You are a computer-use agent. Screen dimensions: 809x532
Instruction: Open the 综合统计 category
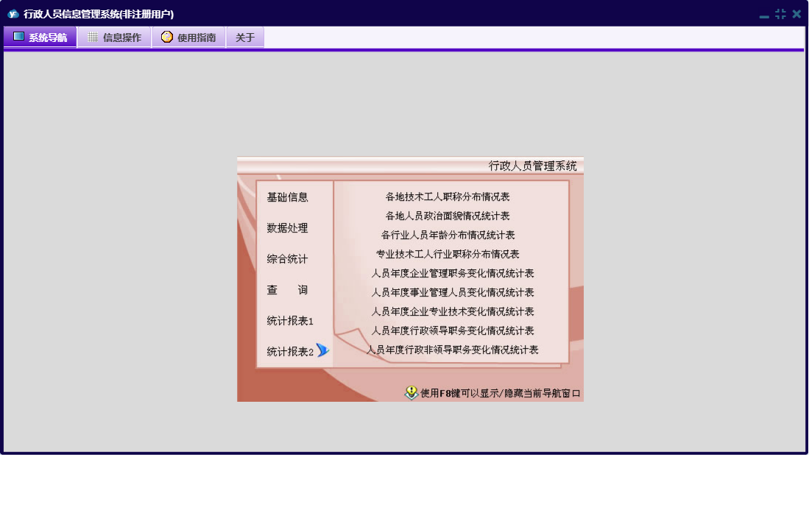point(287,259)
